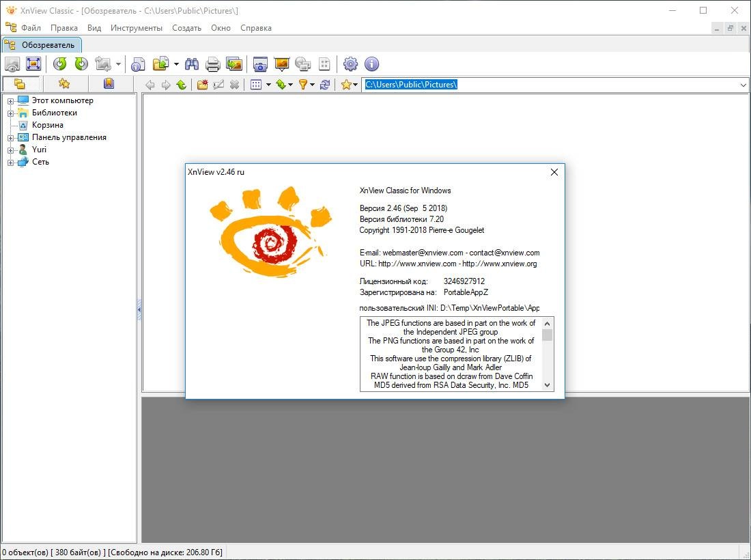Go forward with the right arrow icon
The image size is (751, 560).
[x=166, y=85]
